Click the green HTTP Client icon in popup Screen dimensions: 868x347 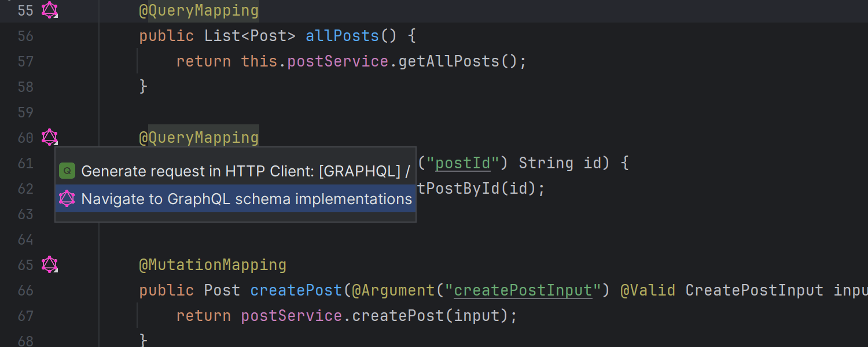coord(67,171)
